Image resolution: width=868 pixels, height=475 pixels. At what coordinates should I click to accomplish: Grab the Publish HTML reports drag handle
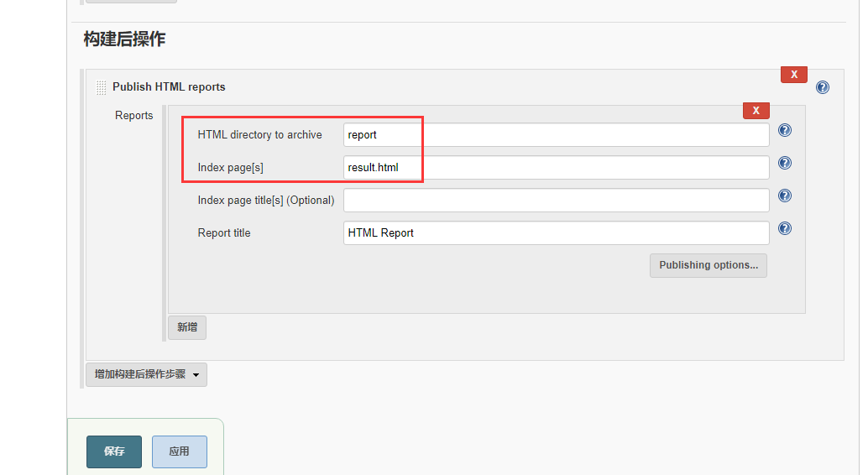click(x=101, y=87)
